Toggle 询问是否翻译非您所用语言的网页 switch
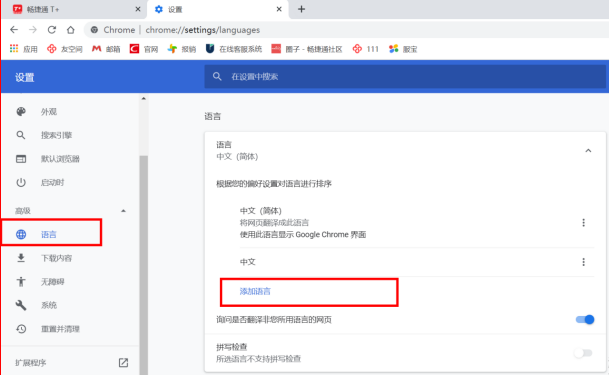Viewport: 609px width, 375px height. click(x=585, y=319)
